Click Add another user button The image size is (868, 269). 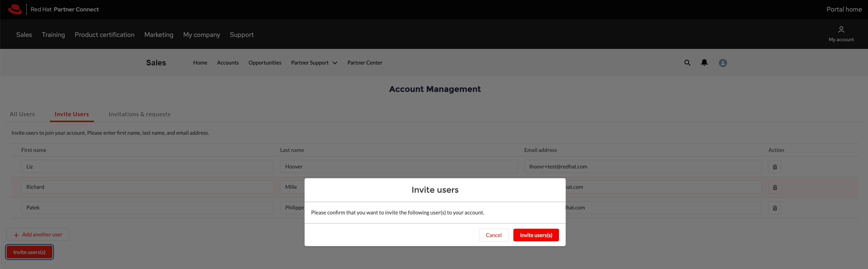38,234
